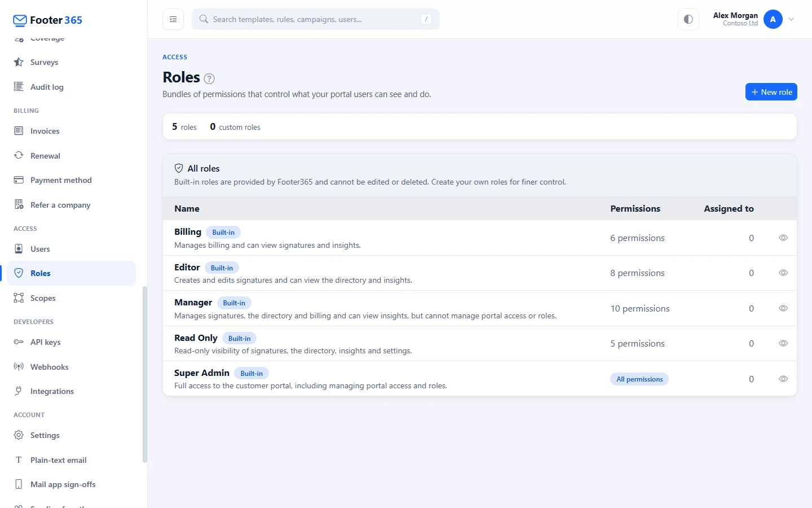Click the Roles shield icon in sidebar

(19, 273)
